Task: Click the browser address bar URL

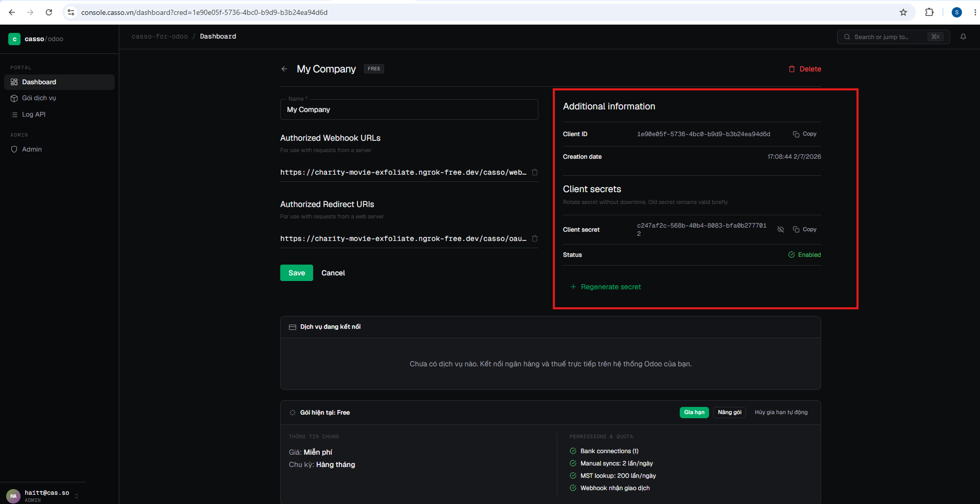Action: (204, 12)
